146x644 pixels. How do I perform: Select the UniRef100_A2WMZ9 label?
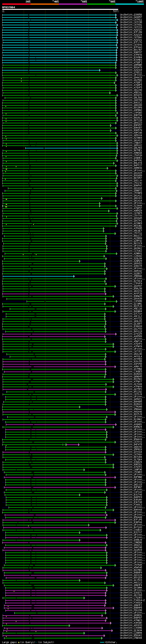tap(131, 261)
